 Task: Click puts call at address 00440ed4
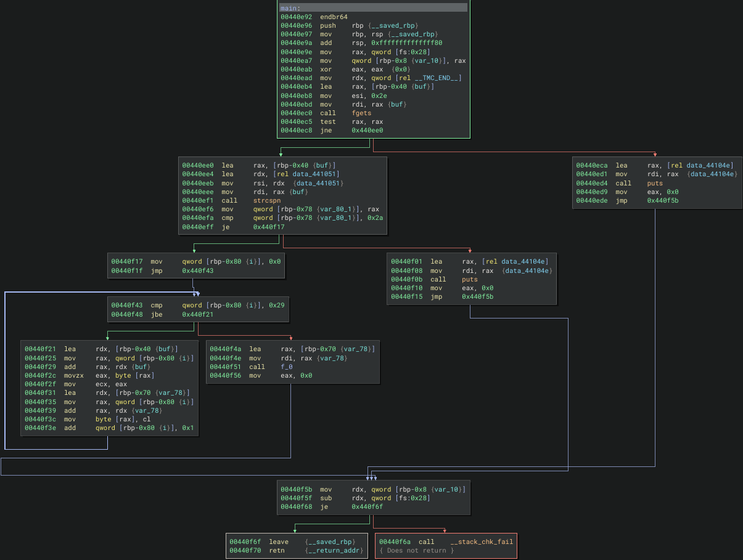coord(656,183)
